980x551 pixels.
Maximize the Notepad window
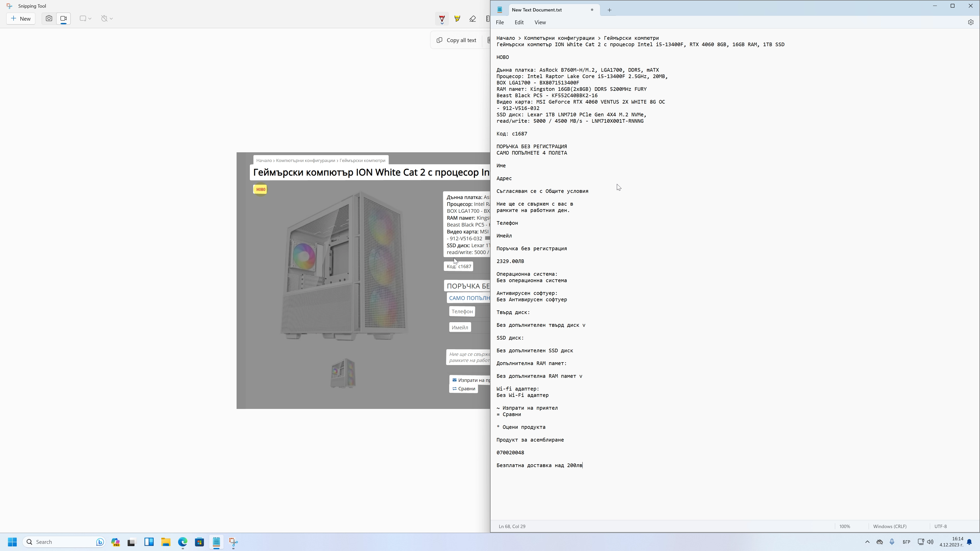(953, 6)
